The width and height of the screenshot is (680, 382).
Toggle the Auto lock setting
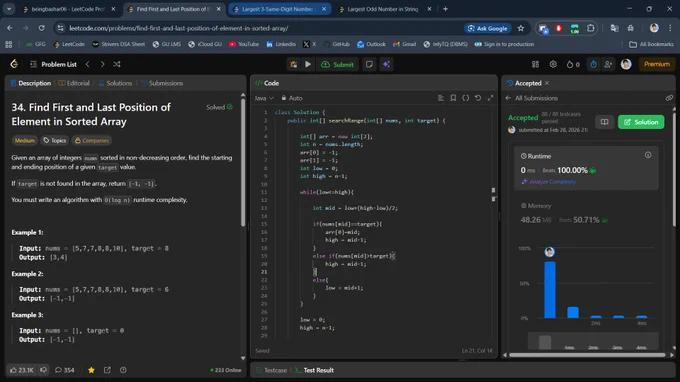(x=292, y=98)
